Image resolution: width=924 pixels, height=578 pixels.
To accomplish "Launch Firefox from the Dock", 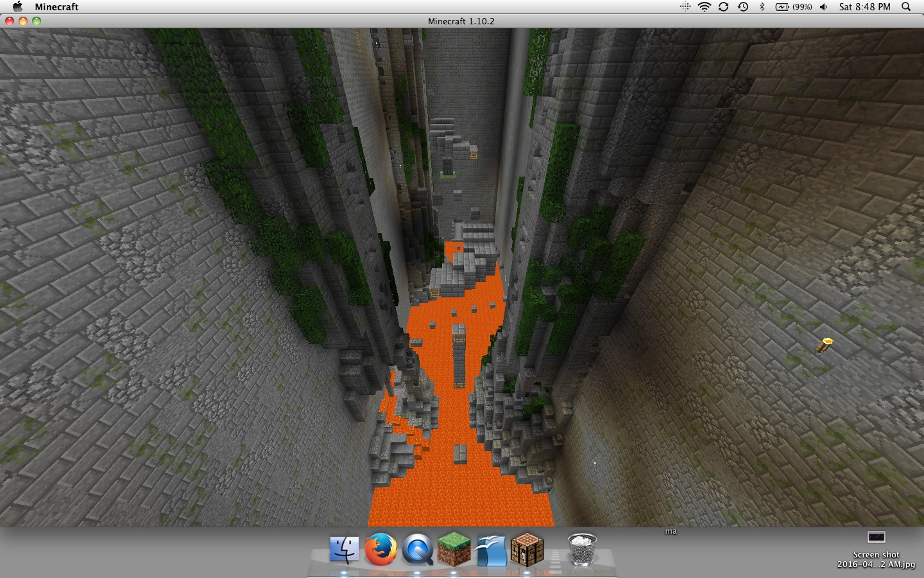I will (x=381, y=550).
